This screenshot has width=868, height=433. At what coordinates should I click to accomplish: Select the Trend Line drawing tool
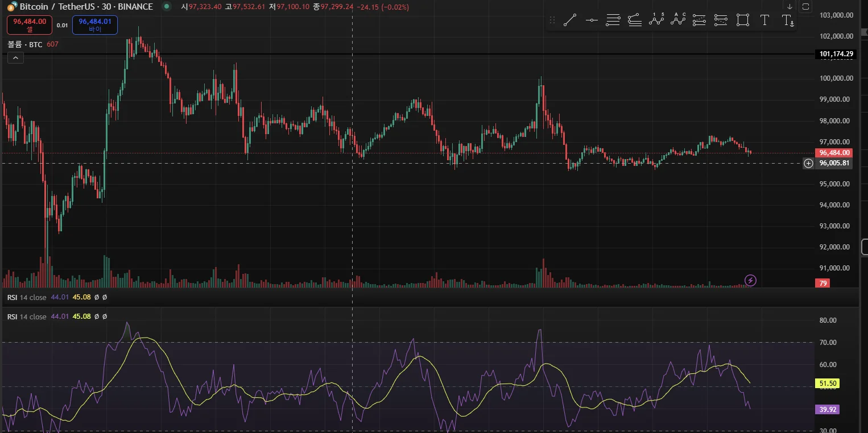tap(570, 20)
